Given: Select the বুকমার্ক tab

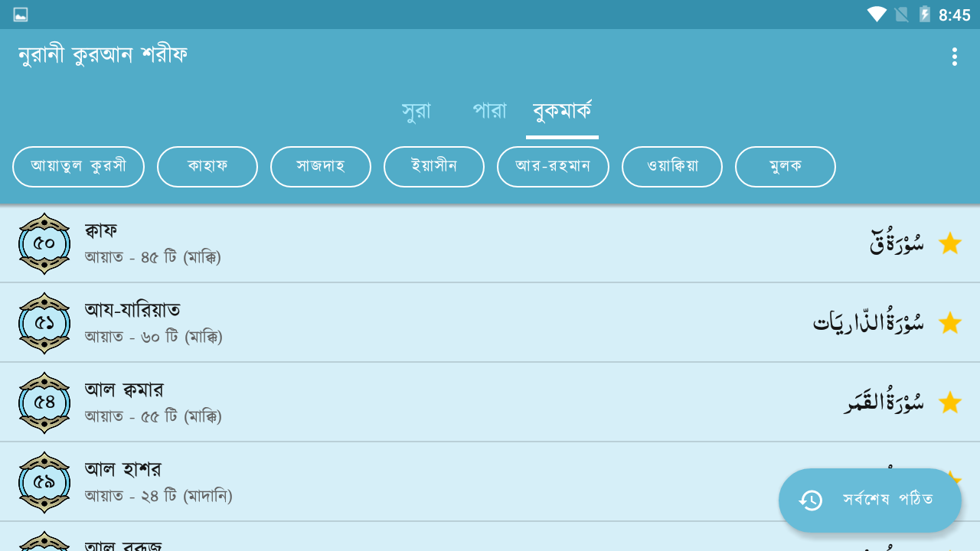Looking at the screenshot, I should click(x=562, y=111).
